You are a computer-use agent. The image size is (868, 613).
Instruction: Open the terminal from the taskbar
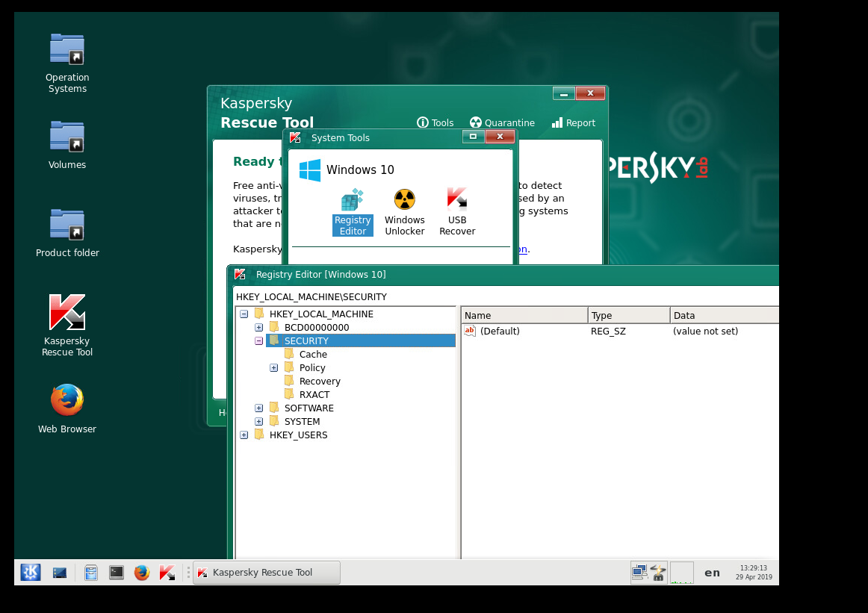[117, 573]
